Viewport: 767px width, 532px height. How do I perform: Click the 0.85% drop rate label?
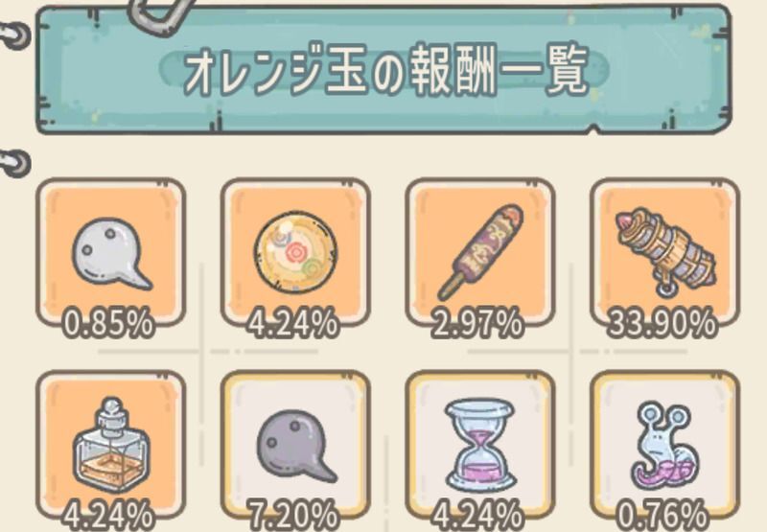109,323
